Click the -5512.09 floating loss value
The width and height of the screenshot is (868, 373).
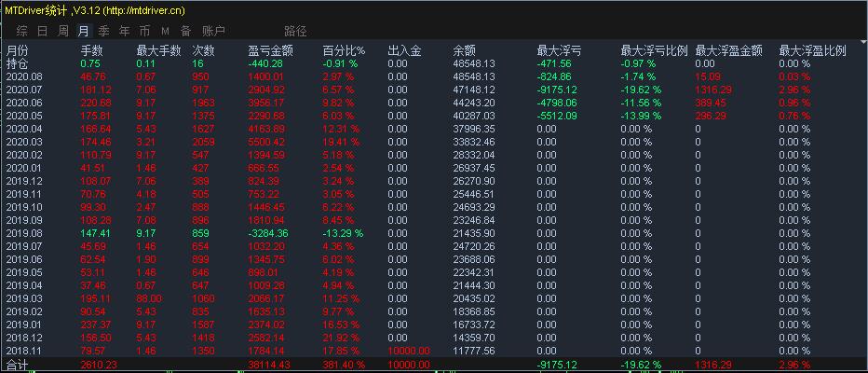pos(556,116)
